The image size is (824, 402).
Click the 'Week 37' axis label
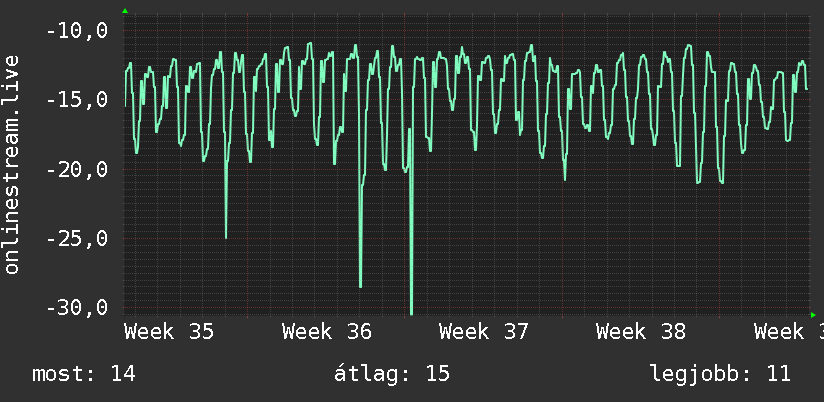point(484,332)
